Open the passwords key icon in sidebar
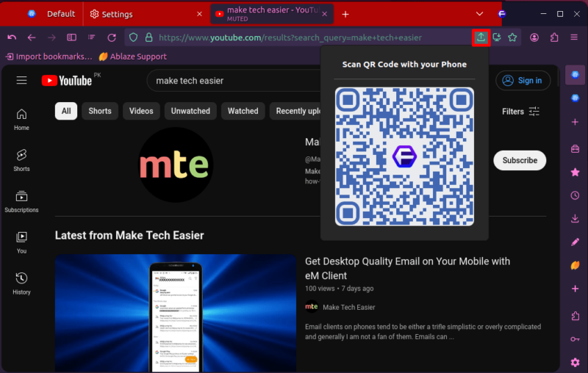The width and height of the screenshot is (588, 373). pyautogui.click(x=575, y=338)
